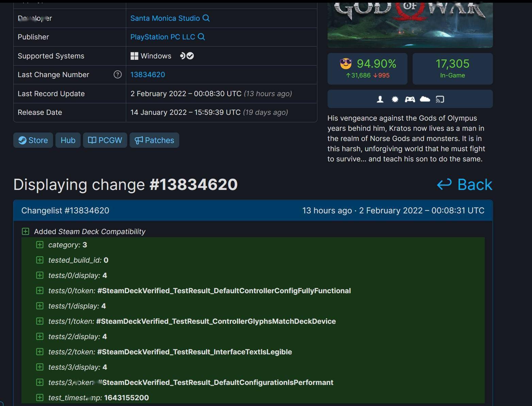
Task: Open the Store page button
Action: tap(33, 140)
